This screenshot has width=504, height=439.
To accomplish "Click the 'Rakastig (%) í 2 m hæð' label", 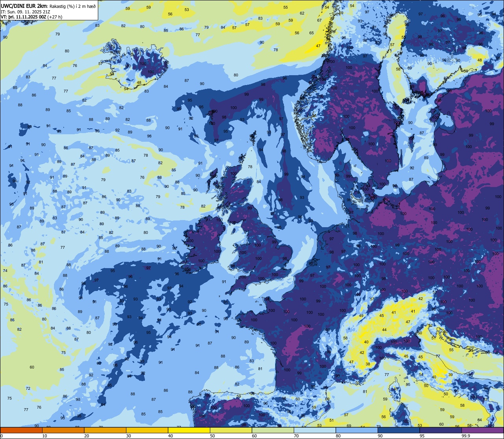I will (72, 6).
